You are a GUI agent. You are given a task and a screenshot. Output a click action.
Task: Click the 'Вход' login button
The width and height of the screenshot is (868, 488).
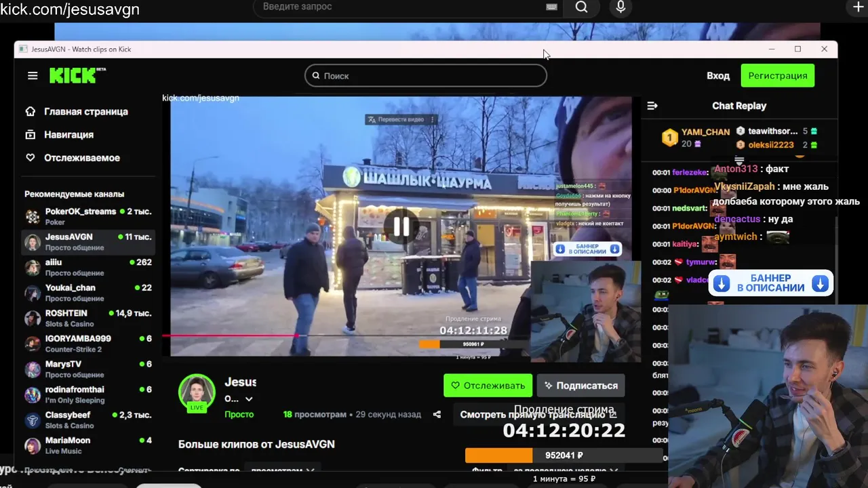point(718,75)
